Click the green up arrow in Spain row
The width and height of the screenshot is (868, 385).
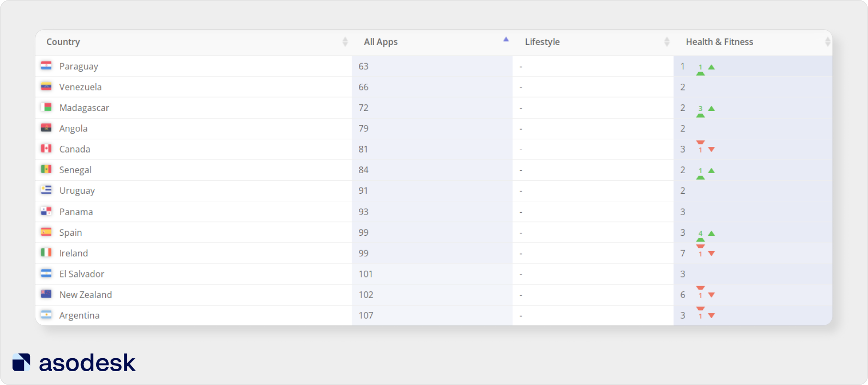pos(712,233)
